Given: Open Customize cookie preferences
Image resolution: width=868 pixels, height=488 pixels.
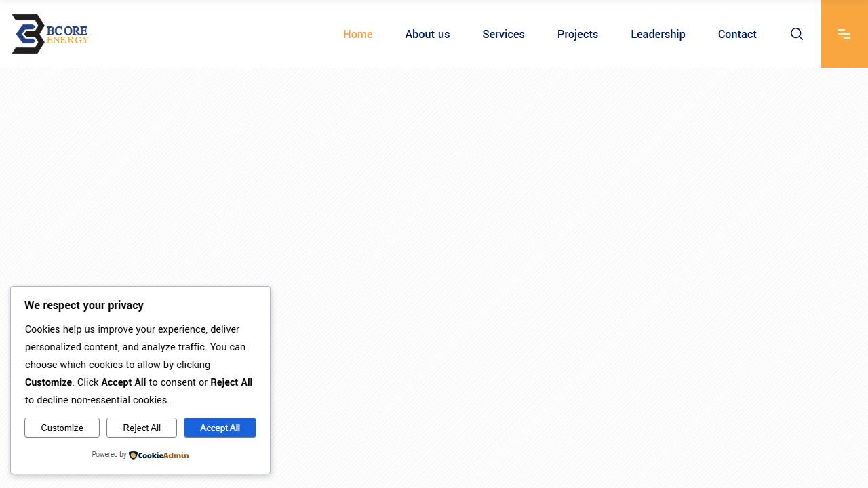Looking at the screenshot, I should pos(62,428).
